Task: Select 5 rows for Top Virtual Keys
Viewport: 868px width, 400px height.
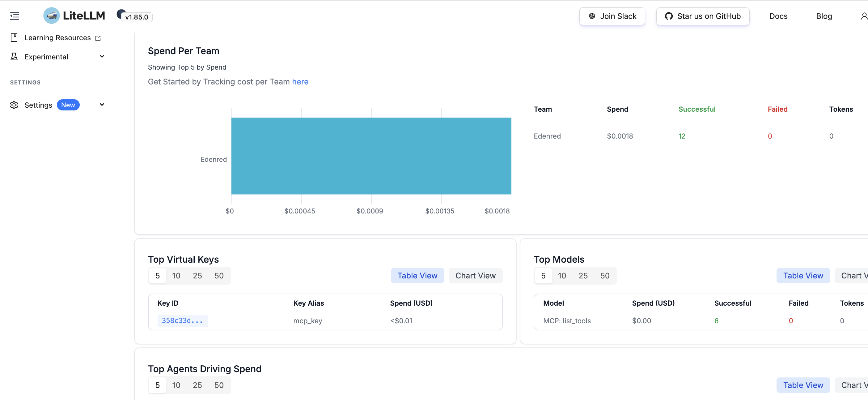Action: click(157, 276)
